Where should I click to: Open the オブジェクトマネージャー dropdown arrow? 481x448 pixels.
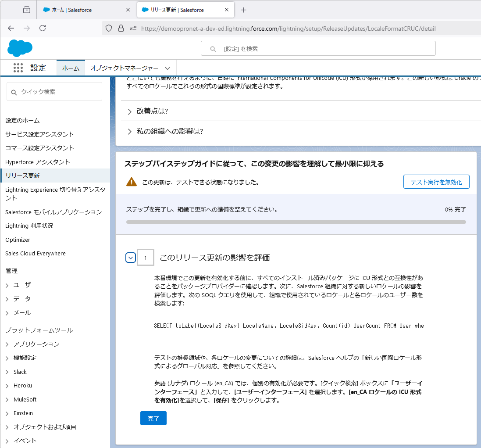[167, 68]
